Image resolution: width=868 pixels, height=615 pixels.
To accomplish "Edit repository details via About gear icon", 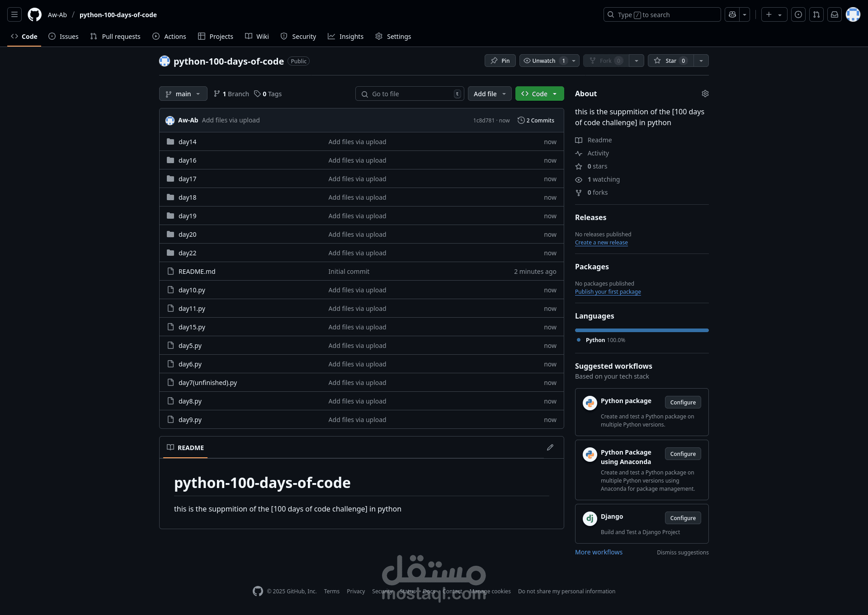I will pyautogui.click(x=705, y=94).
